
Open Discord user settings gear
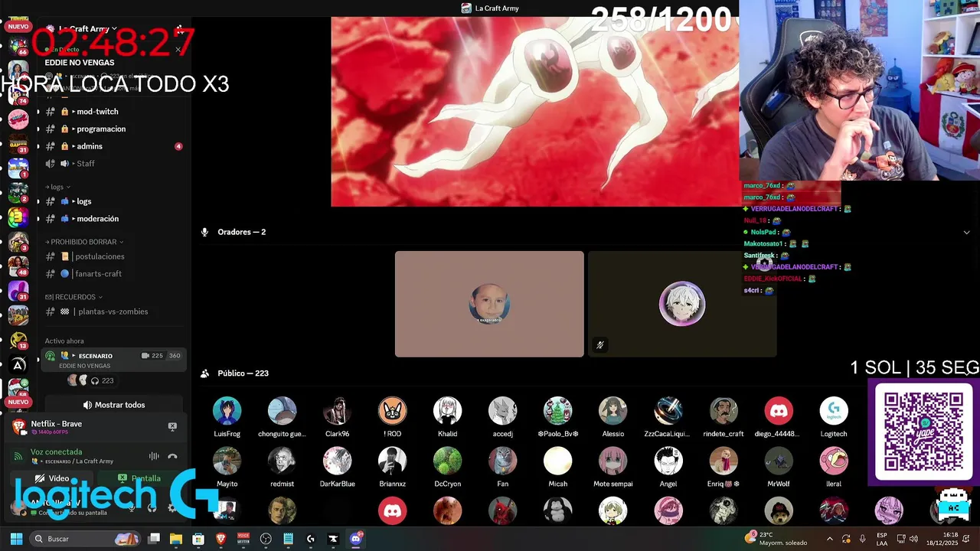171,507
